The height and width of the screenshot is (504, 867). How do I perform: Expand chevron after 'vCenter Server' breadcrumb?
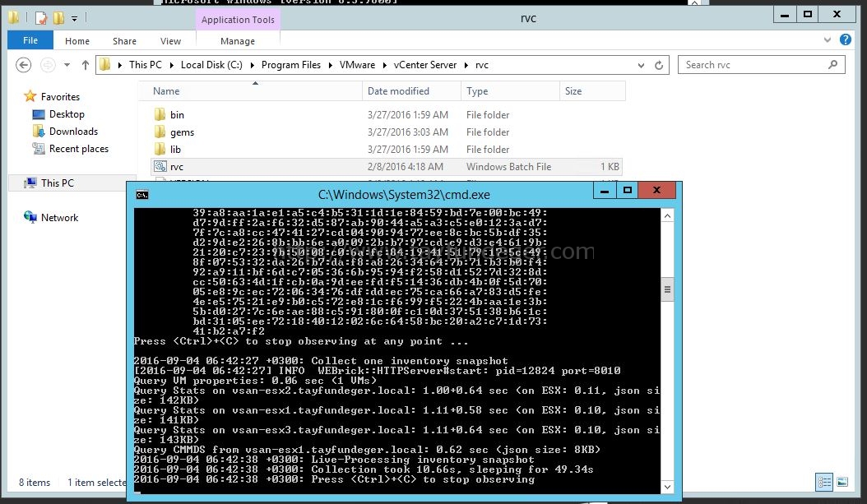466,65
